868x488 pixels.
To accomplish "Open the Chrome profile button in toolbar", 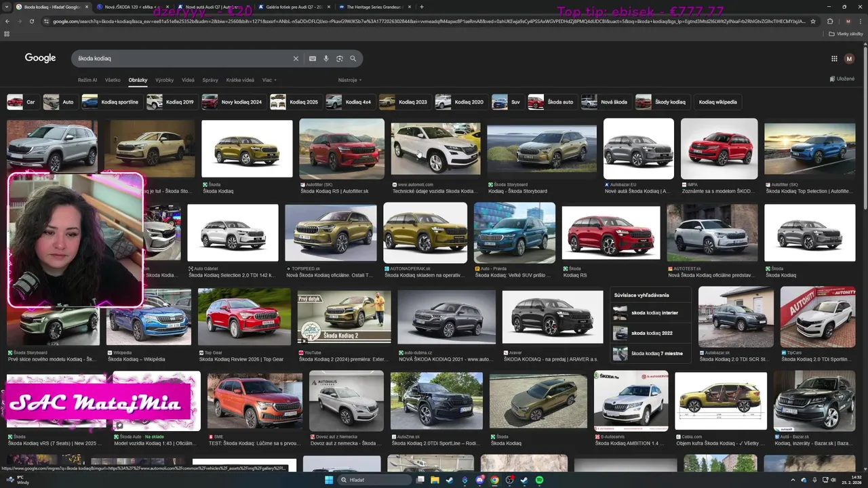I will click(x=848, y=21).
